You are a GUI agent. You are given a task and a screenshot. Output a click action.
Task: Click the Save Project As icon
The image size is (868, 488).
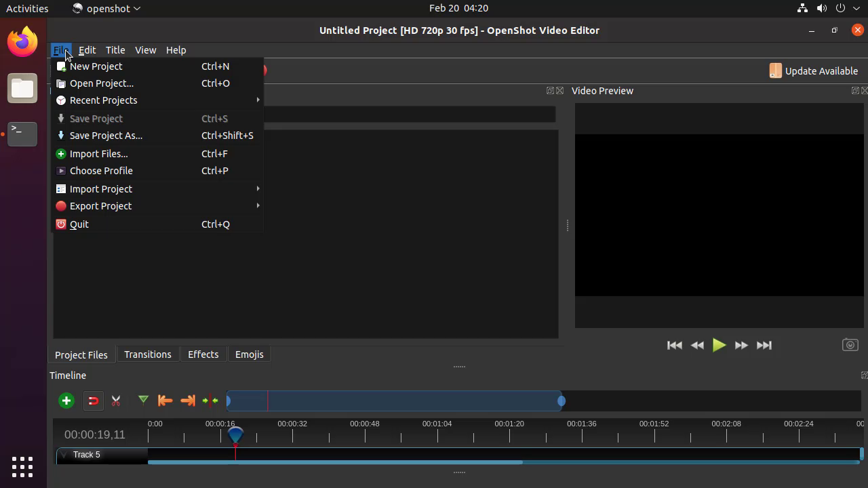click(x=61, y=136)
